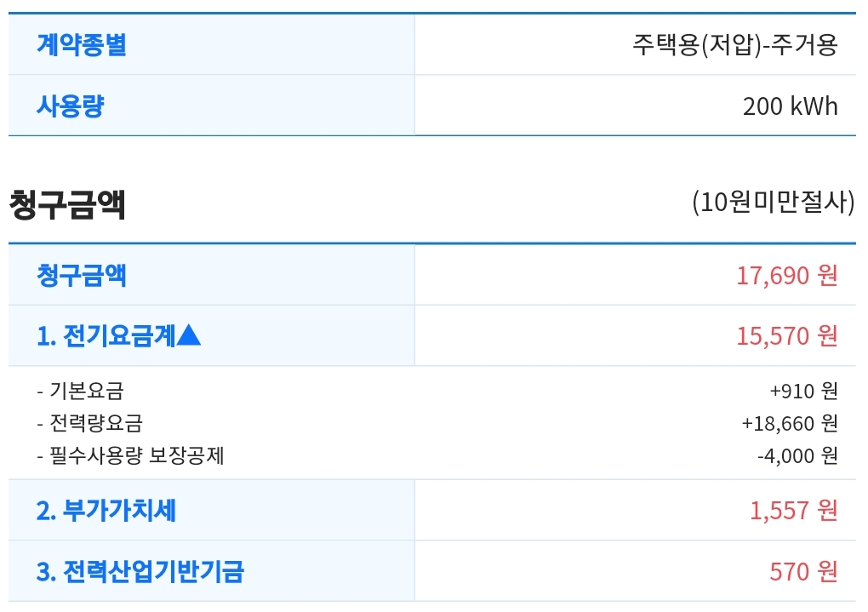The image size is (868, 612).
Task: Click the bold 청구금액 section heading
Action: click(67, 204)
